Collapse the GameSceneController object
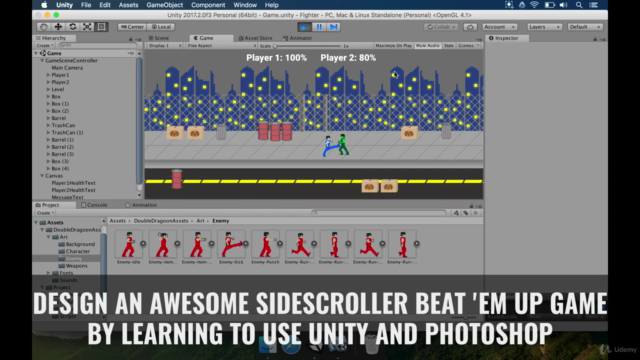Viewport: 640px width, 360px height. (x=42, y=60)
